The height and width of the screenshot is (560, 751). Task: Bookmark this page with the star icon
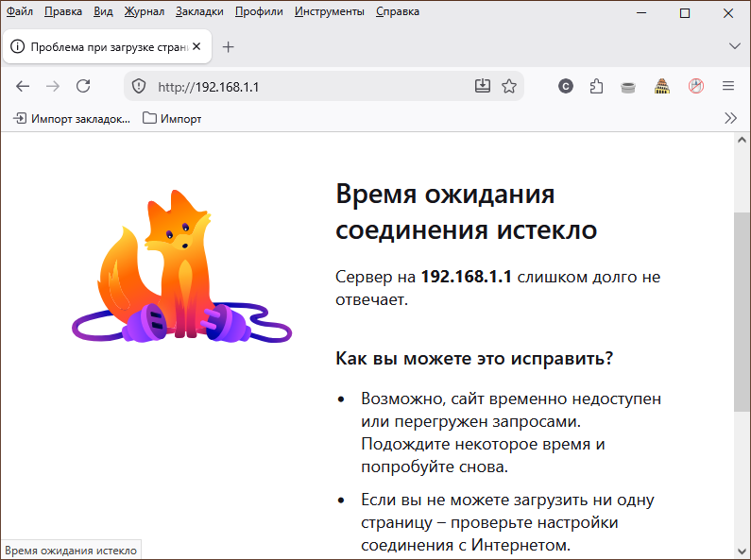point(509,86)
